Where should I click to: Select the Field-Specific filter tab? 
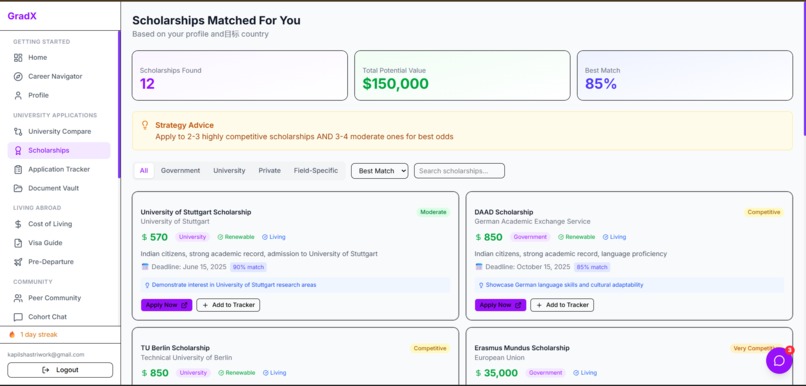coord(316,171)
